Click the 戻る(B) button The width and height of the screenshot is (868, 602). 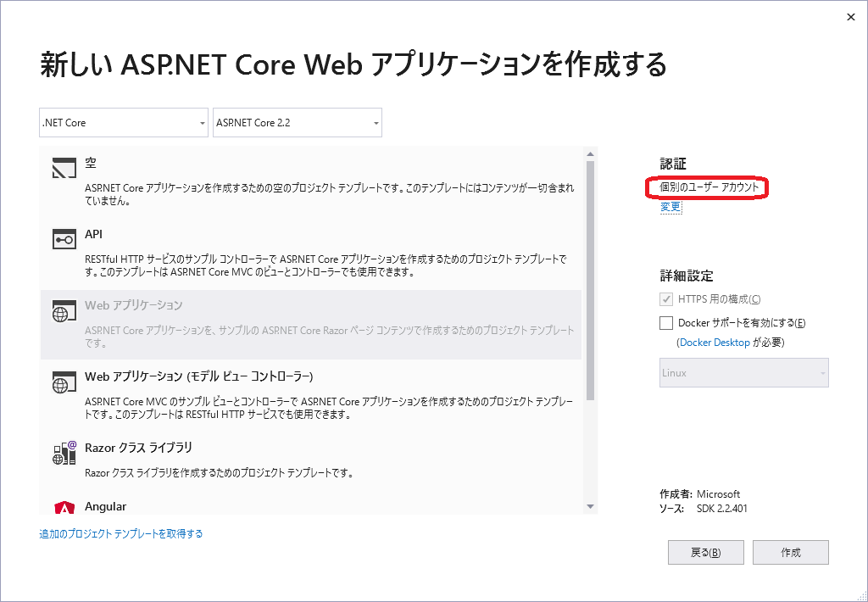(x=706, y=552)
